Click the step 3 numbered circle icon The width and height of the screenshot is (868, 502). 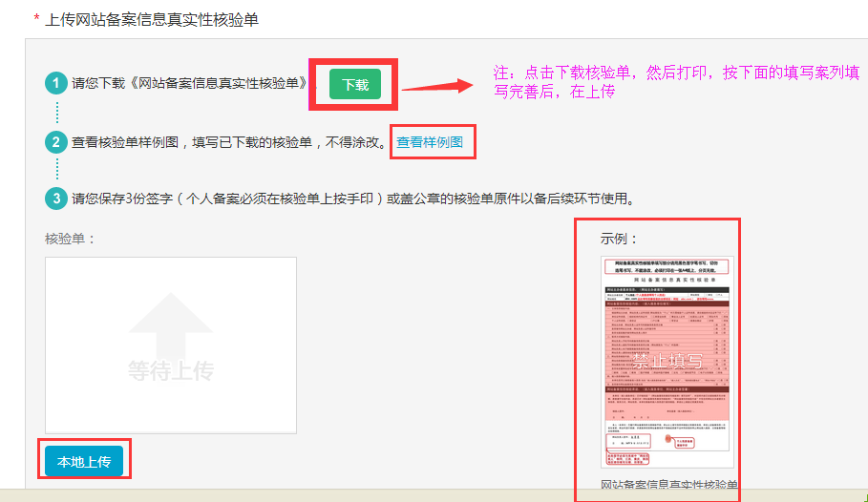[x=56, y=199]
